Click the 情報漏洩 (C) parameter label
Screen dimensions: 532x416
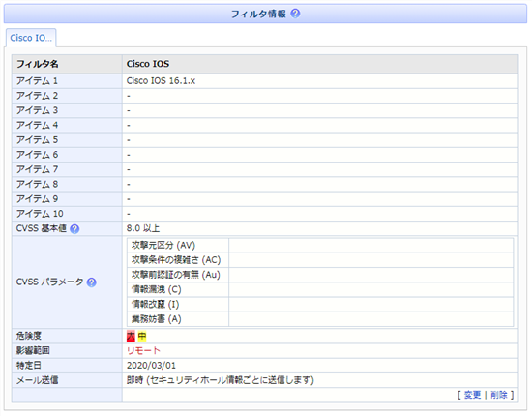[157, 290]
